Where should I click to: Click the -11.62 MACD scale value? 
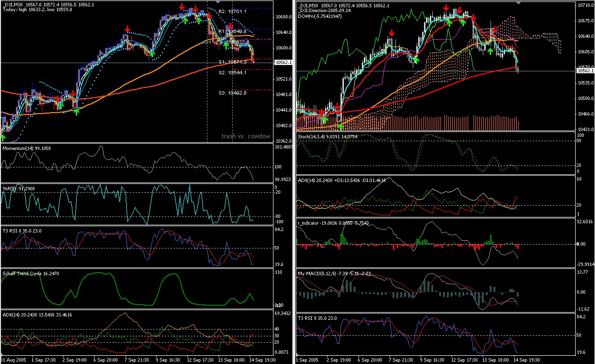point(583,309)
